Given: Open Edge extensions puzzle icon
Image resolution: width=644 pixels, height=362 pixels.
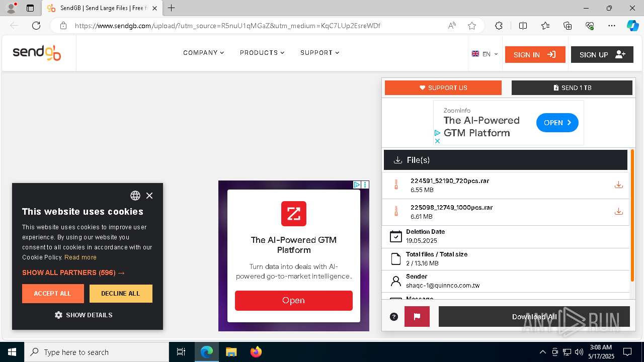Looking at the screenshot, I should (499, 26).
